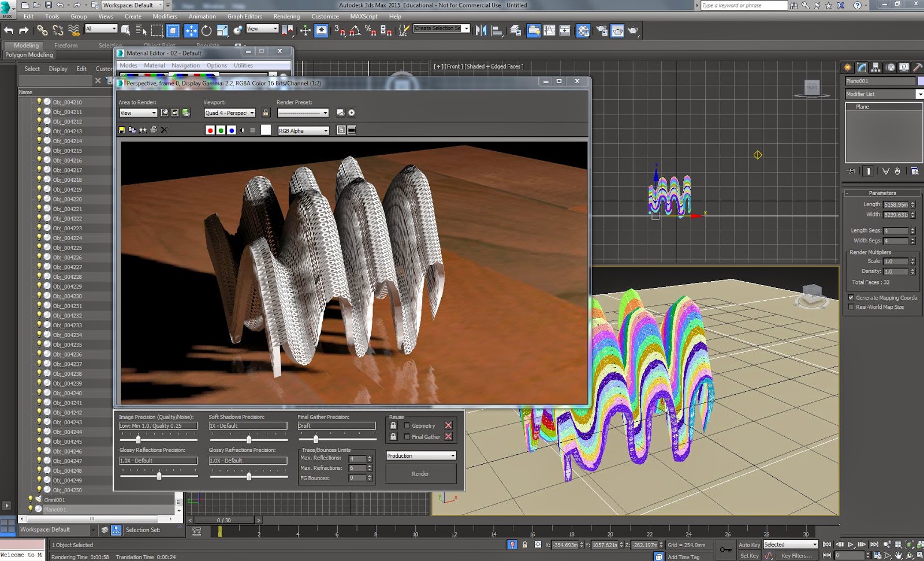Select the Select and Move tool

click(191, 30)
